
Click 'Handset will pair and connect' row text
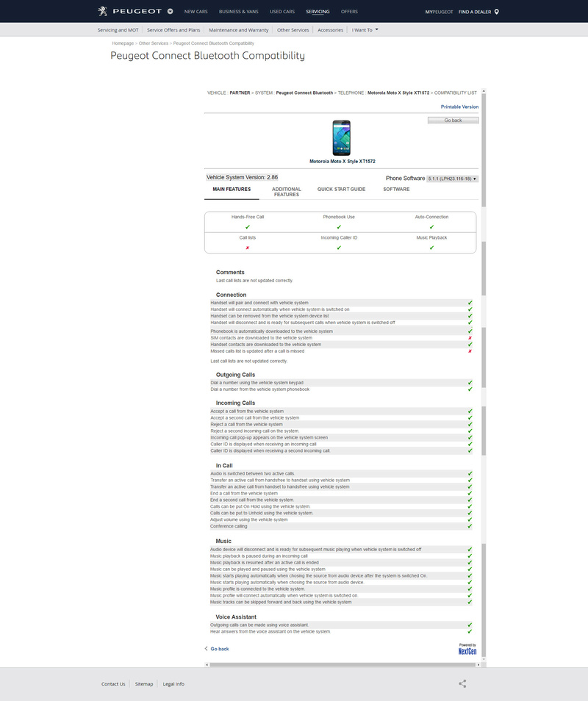point(259,303)
